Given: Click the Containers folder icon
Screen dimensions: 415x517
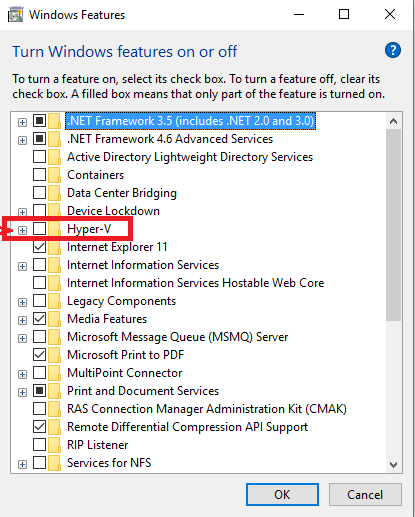Looking at the screenshot, I should pyautogui.click(x=54, y=175).
